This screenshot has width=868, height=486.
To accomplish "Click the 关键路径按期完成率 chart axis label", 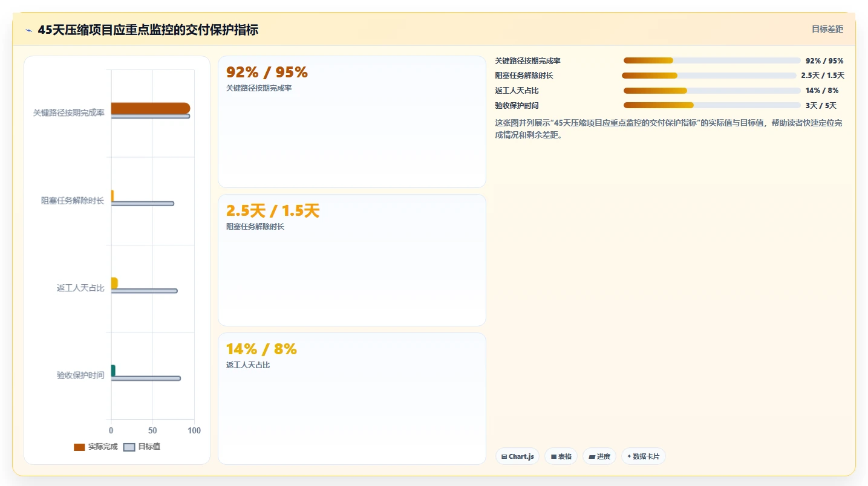I will 68,113.
